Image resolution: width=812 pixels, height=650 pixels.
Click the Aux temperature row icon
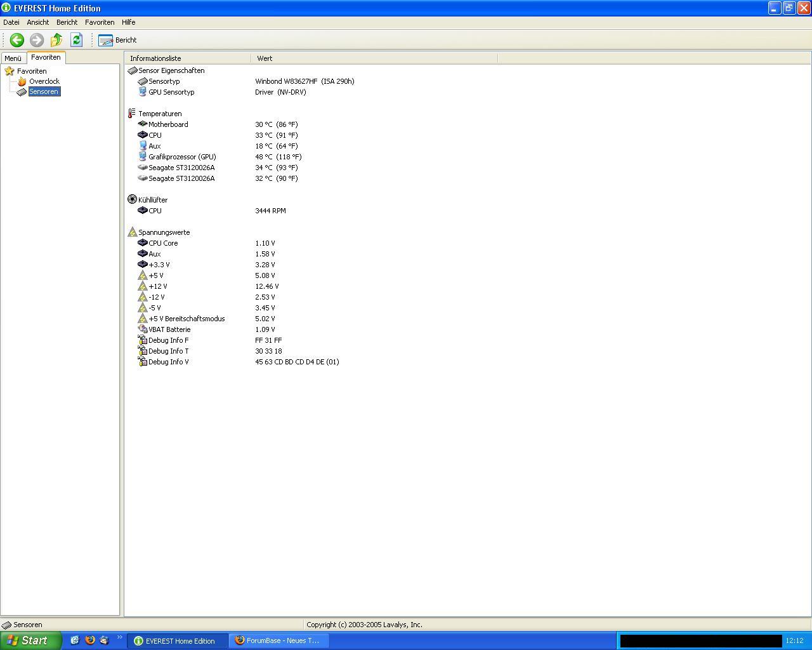143,146
